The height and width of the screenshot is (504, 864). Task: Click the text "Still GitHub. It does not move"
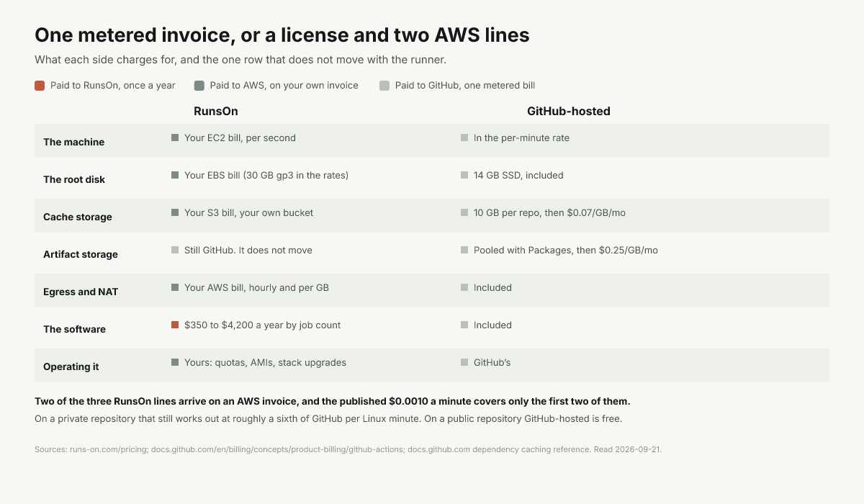248,250
